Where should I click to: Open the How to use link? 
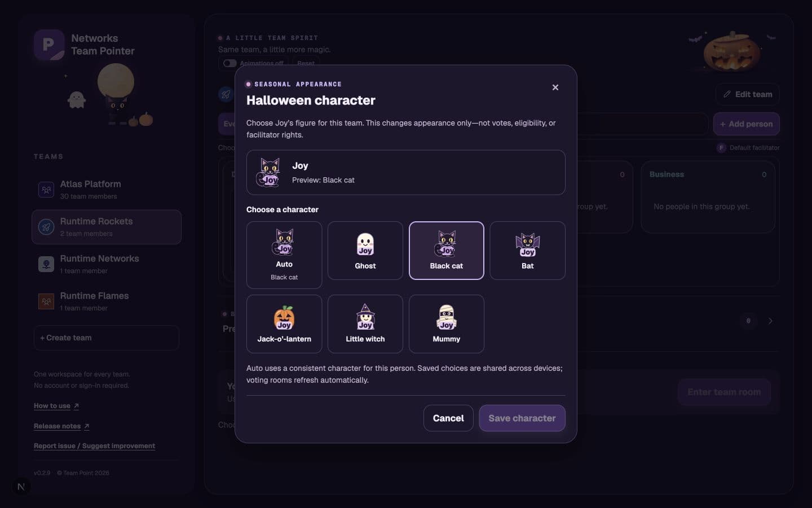click(x=56, y=406)
